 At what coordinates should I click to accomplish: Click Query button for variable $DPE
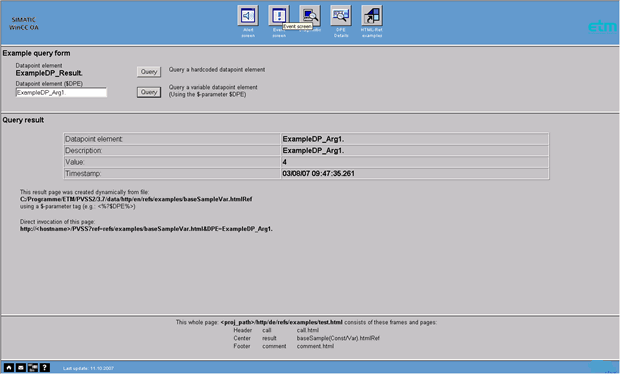[149, 92]
